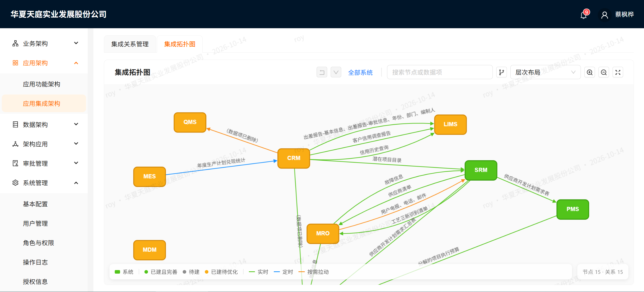Click the down-arrow button beside undo

(336, 72)
